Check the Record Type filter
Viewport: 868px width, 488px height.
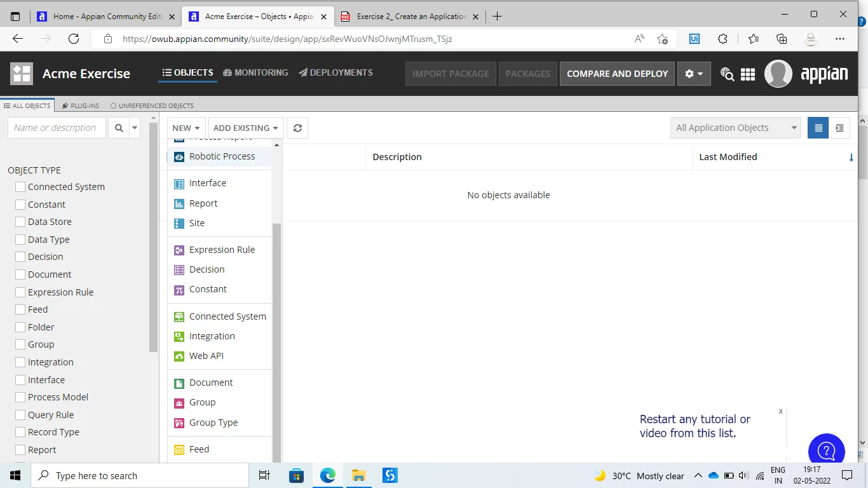click(x=20, y=432)
